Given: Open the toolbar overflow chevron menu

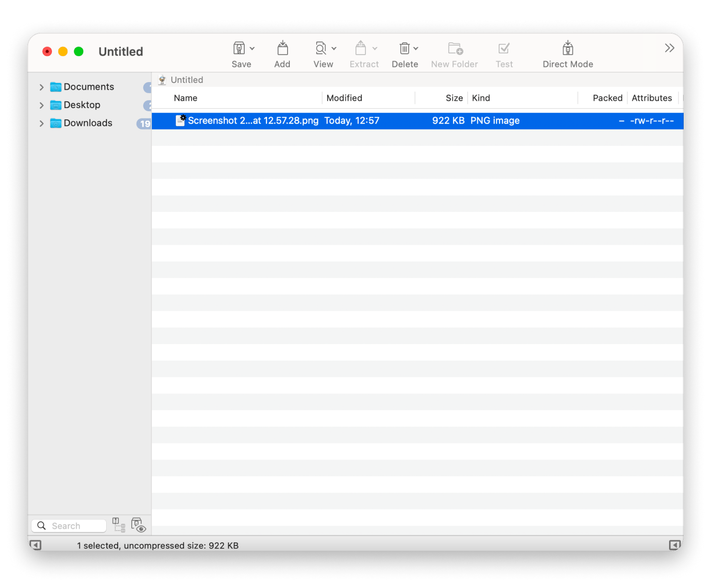Looking at the screenshot, I should point(669,47).
